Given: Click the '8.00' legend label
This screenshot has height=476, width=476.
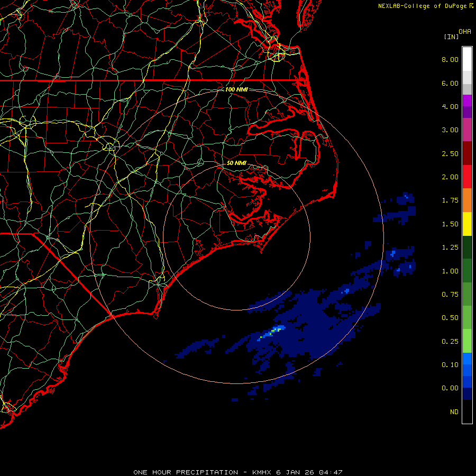Looking at the screenshot, I should [x=450, y=59].
